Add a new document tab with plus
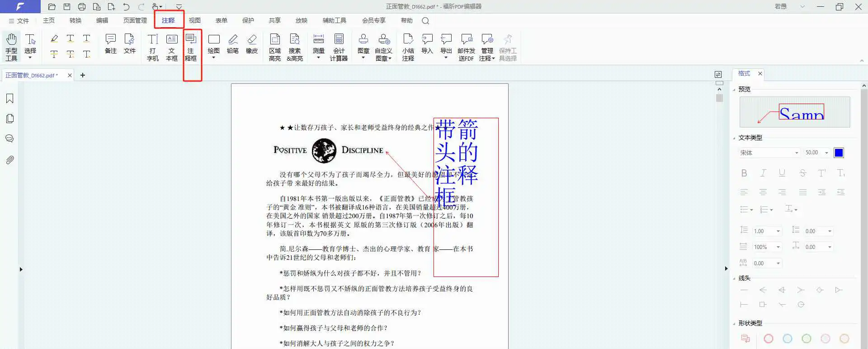The image size is (868, 349). click(83, 75)
